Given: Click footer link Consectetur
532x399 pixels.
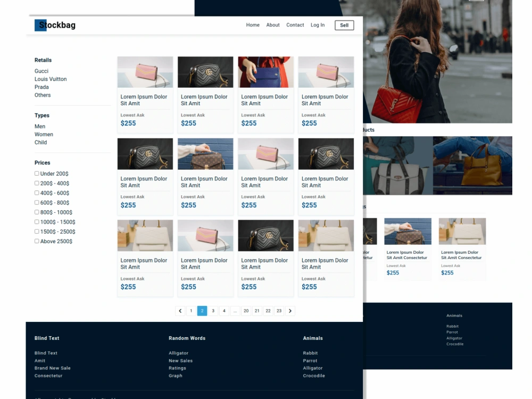Looking at the screenshot, I should 48,376.
